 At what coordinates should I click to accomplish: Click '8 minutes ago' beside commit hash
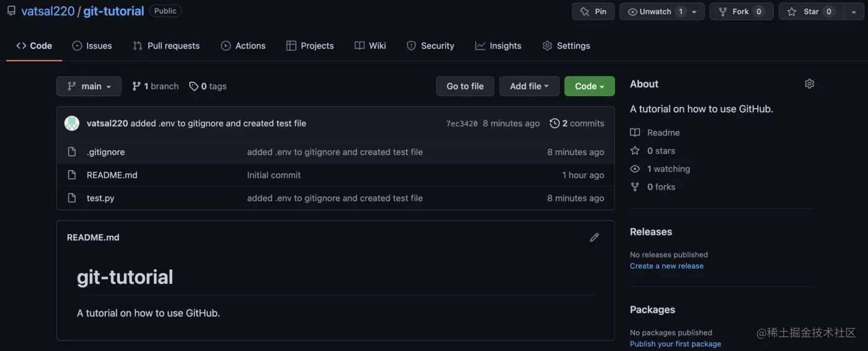tap(511, 123)
